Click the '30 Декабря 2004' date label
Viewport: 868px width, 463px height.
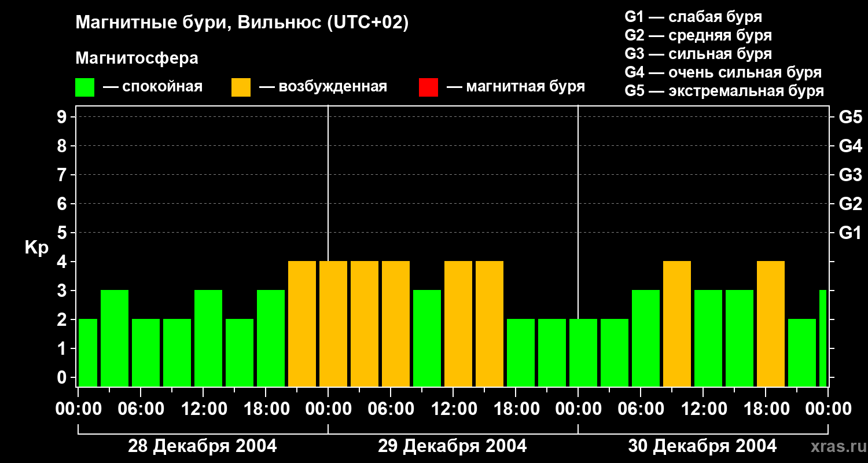click(x=702, y=446)
